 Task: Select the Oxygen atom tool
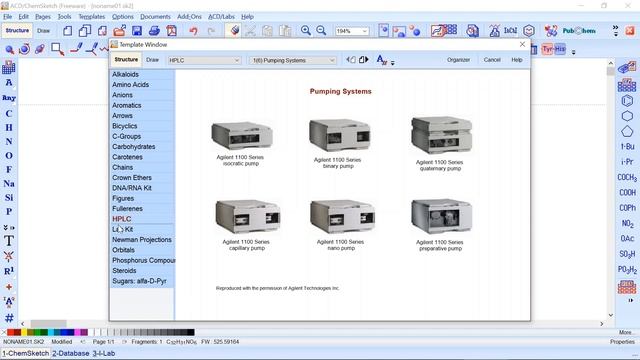tap(9, 156)
